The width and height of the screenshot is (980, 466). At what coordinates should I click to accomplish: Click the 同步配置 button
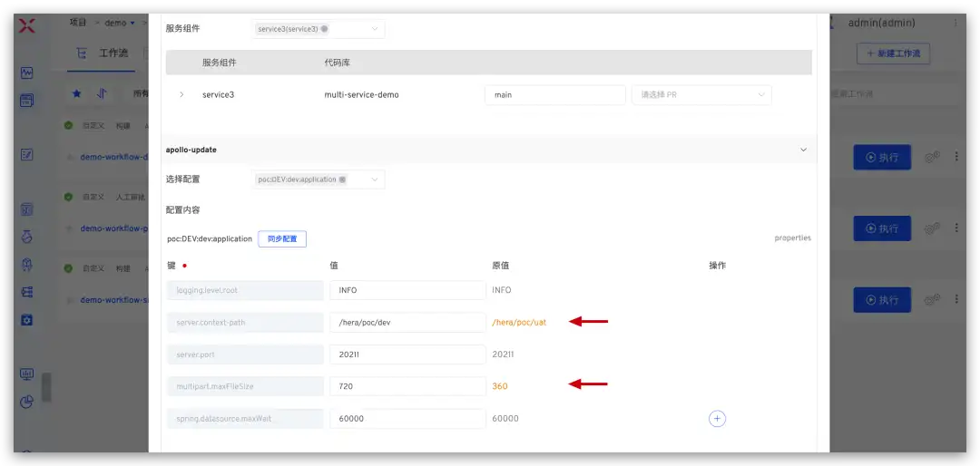click(x=282, y=238)
